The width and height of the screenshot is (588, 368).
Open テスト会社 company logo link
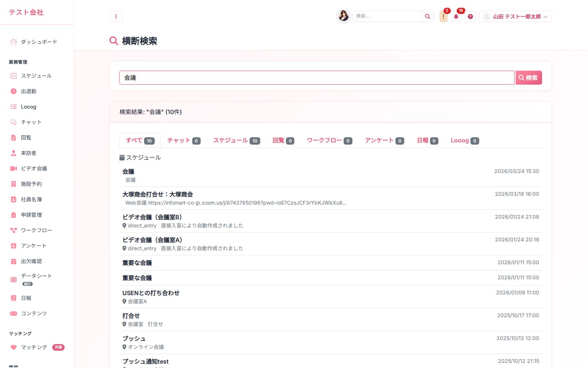[26, 12]
